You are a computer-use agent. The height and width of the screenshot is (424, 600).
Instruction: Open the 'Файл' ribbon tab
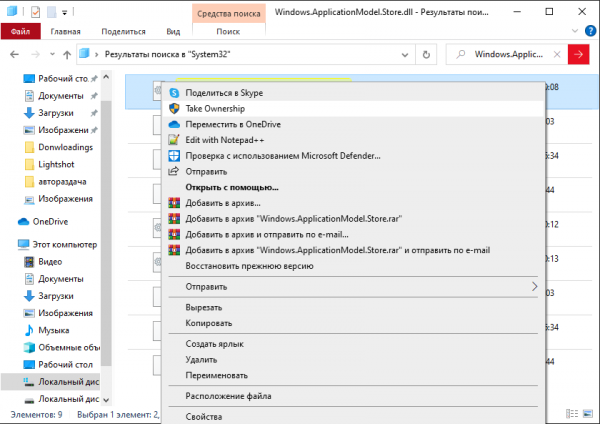point(18,31)
